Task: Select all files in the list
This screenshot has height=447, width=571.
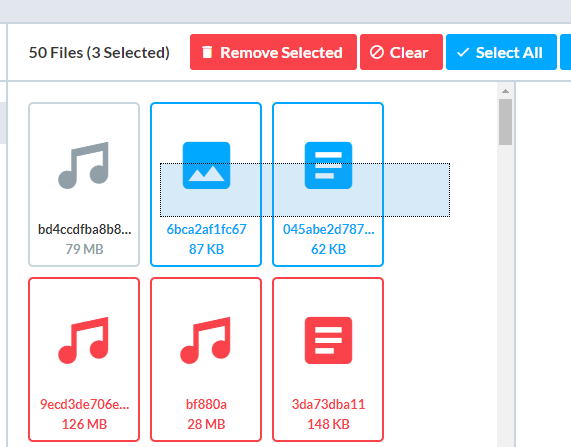Action: [501, 52]
